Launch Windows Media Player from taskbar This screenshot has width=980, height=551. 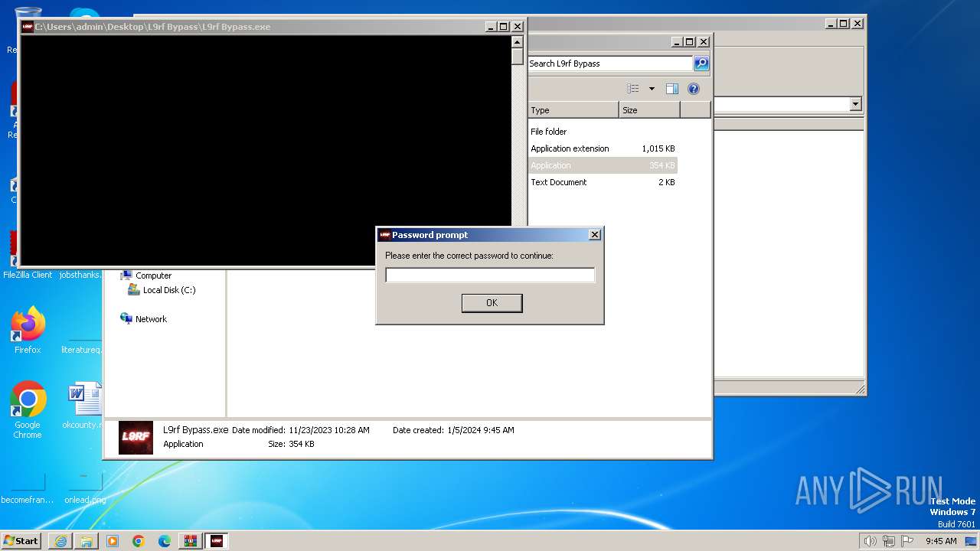click(x=113, y=541)
